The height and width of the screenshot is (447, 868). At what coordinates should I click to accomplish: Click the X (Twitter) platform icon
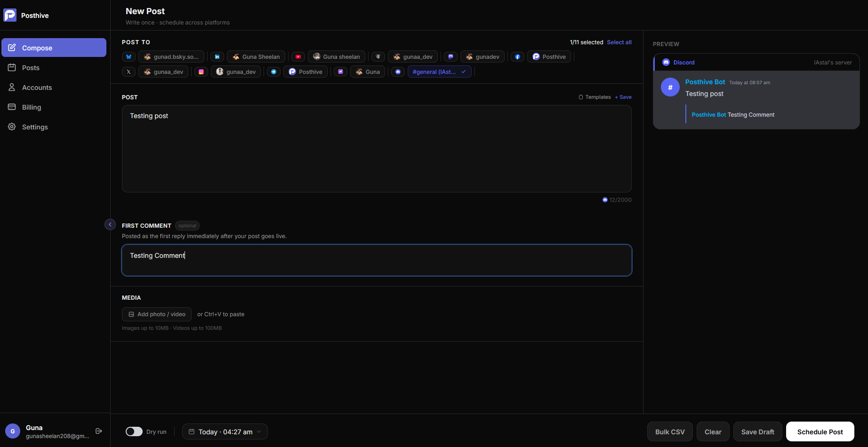coord(129,72)
